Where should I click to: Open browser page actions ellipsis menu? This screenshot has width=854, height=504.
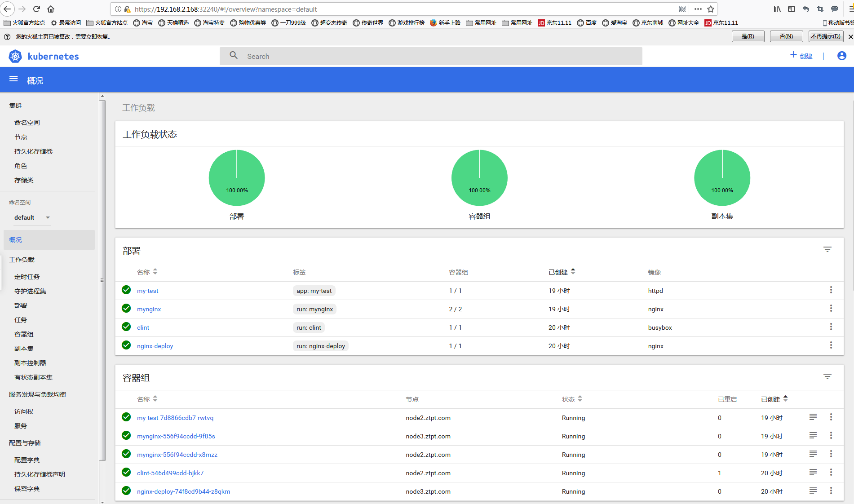pos(697,9)
